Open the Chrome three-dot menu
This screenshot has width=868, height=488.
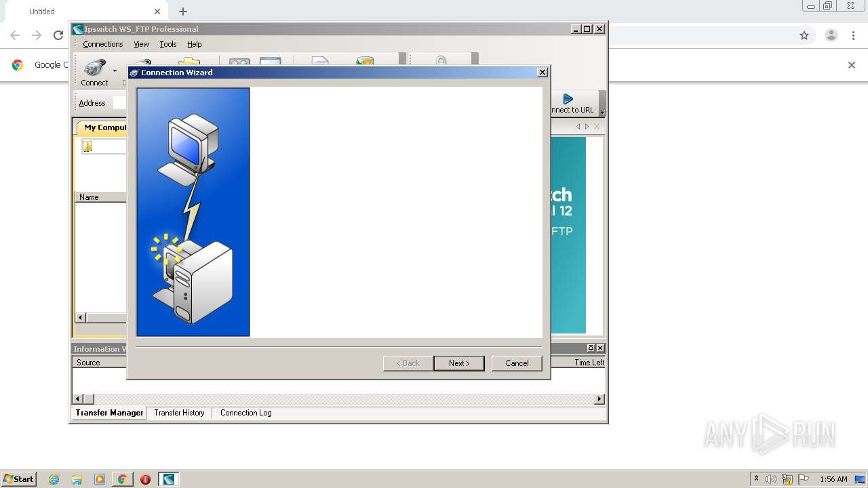pyautogui.click(x=854, y=35)
